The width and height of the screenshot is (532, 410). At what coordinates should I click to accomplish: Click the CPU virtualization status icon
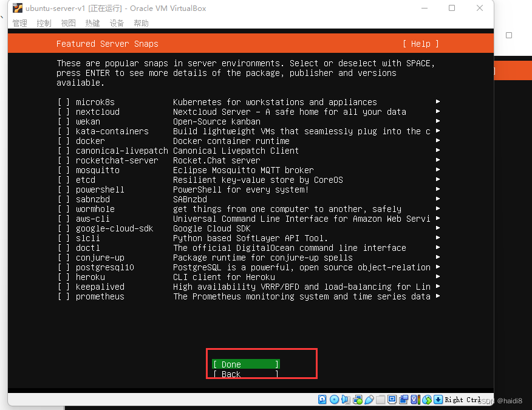[x=415, y=400]
